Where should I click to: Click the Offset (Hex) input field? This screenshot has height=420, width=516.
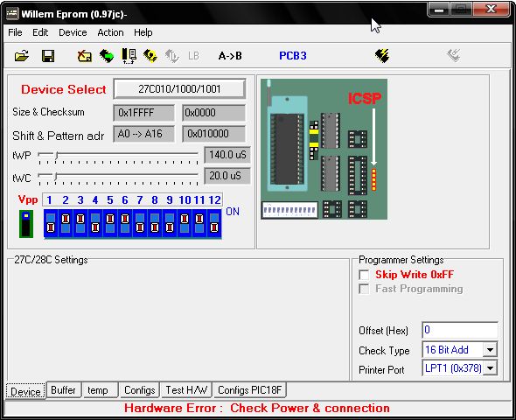(x=460, y=330)
